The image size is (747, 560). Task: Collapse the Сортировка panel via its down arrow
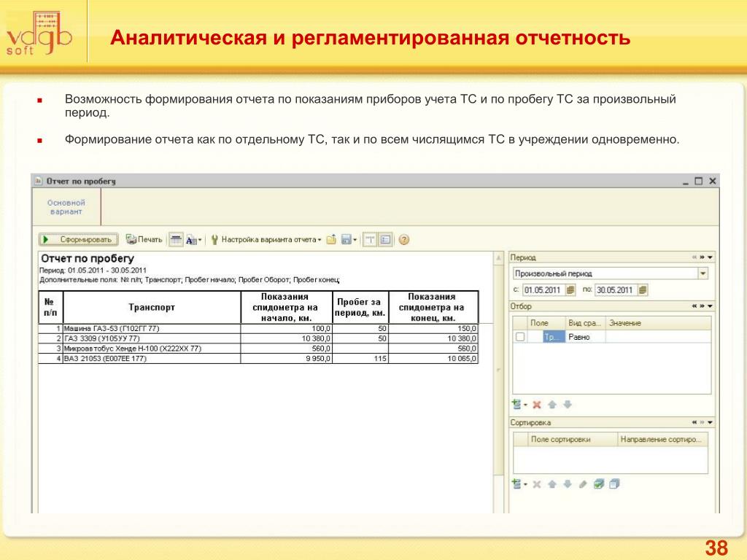coord(710,422)
